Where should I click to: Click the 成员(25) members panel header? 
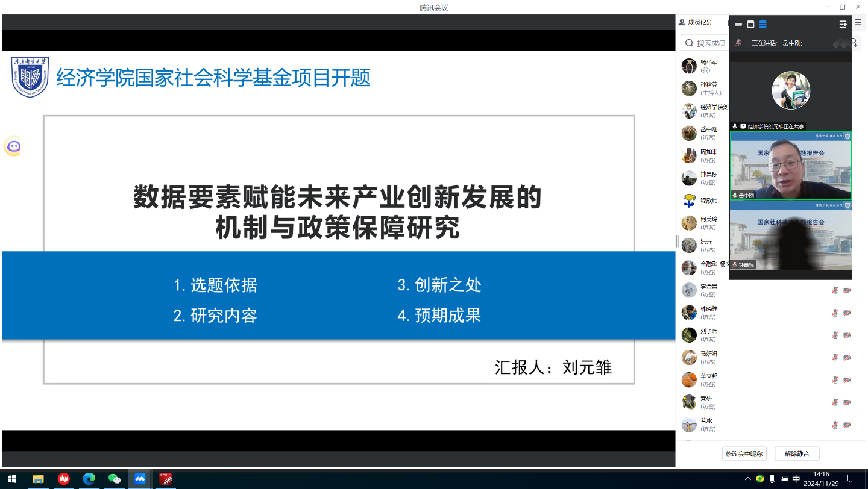pos(696,23)
